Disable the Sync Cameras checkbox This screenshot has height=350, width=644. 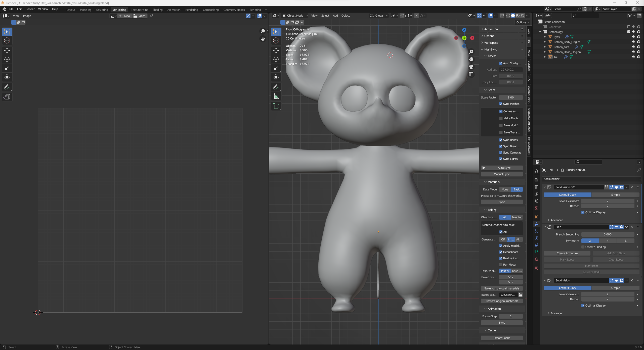(x=501, y=153)
